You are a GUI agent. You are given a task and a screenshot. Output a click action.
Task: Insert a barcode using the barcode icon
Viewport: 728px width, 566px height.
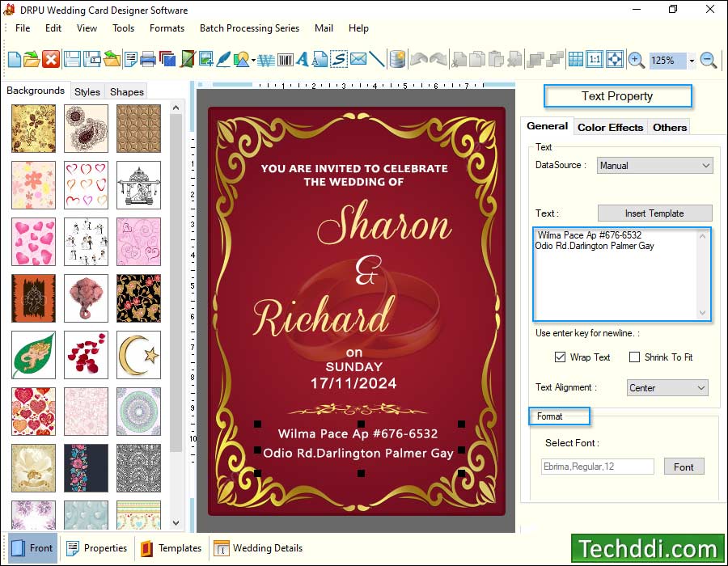(x=285, y=61)
